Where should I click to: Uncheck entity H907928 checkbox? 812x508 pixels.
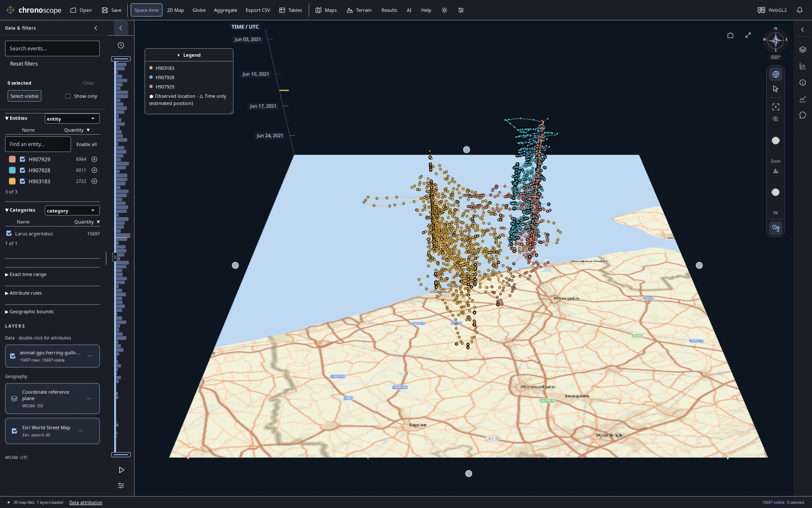[x=22, y=170]
